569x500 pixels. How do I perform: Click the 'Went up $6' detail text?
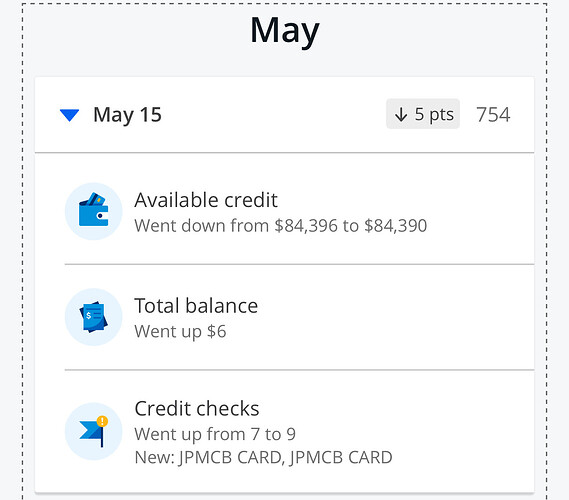tap(180, 331)
